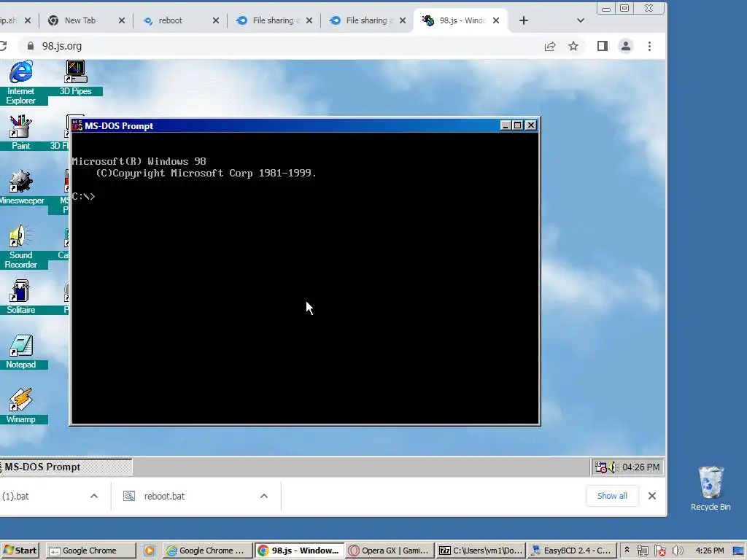The image size is (747, 560).
Task: Close the reboot tab
Action: coord(216,20)
